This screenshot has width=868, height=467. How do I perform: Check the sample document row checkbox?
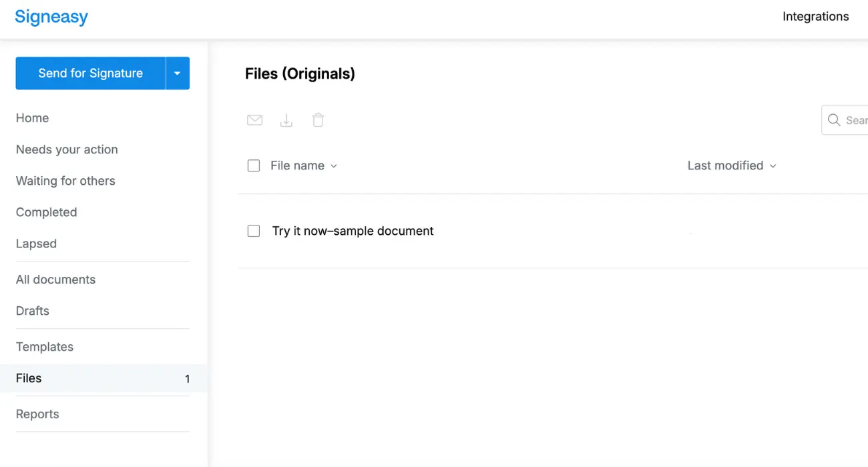click(254, 231)
